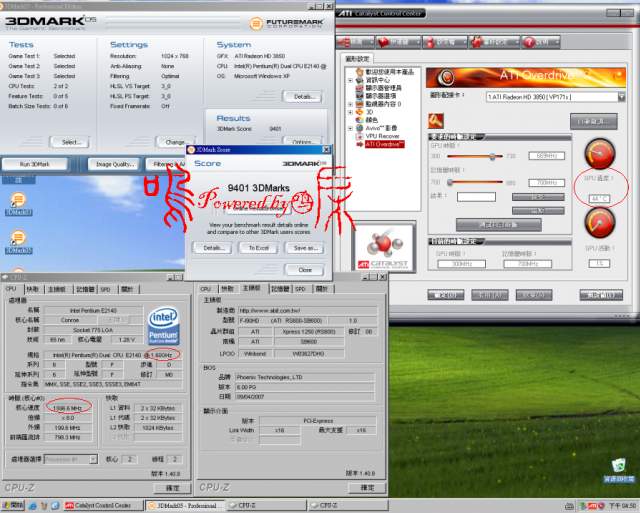Open the Profiles menu with red person icon
The height and width of the screenshot is (513, 640).
[x=444, y=42]
